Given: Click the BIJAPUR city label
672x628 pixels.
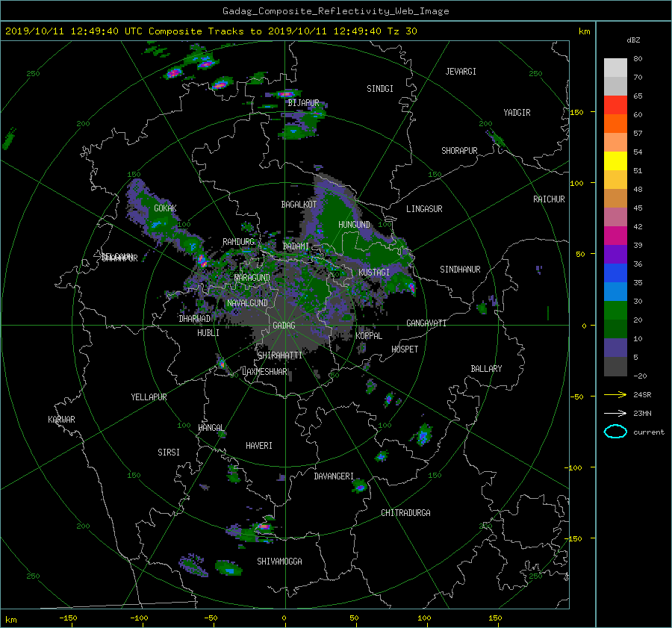Looking at the screenshot, I should (x=303, y=103).
